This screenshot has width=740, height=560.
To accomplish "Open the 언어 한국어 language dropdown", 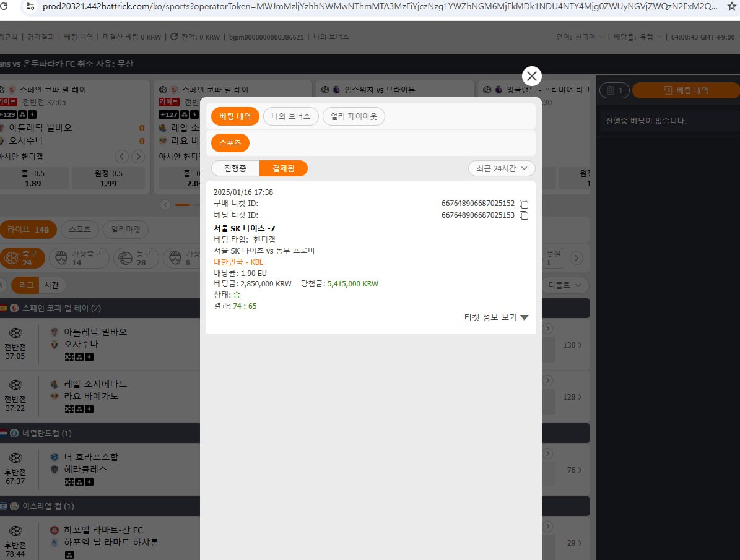I will point(580,37).
